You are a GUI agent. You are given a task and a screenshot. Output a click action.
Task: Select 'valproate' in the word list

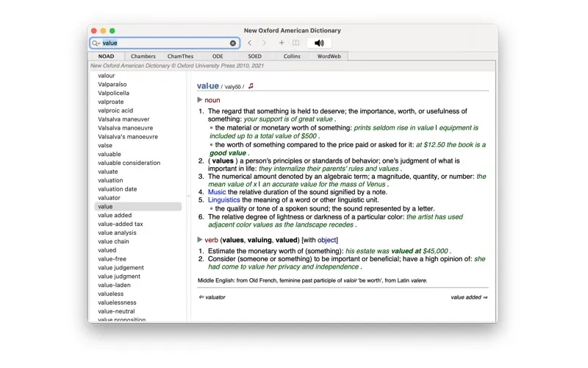pos(111,102)
